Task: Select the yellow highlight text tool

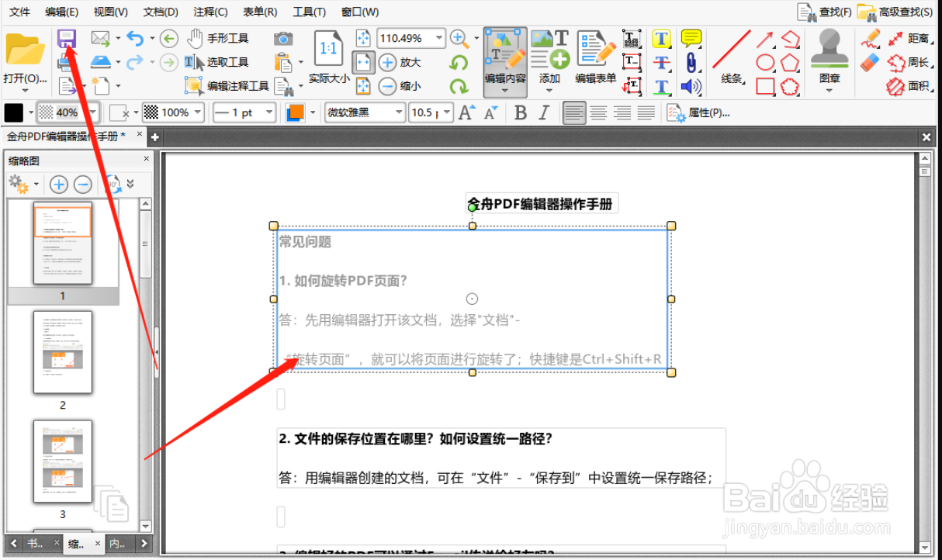Action: coord(661,38)
